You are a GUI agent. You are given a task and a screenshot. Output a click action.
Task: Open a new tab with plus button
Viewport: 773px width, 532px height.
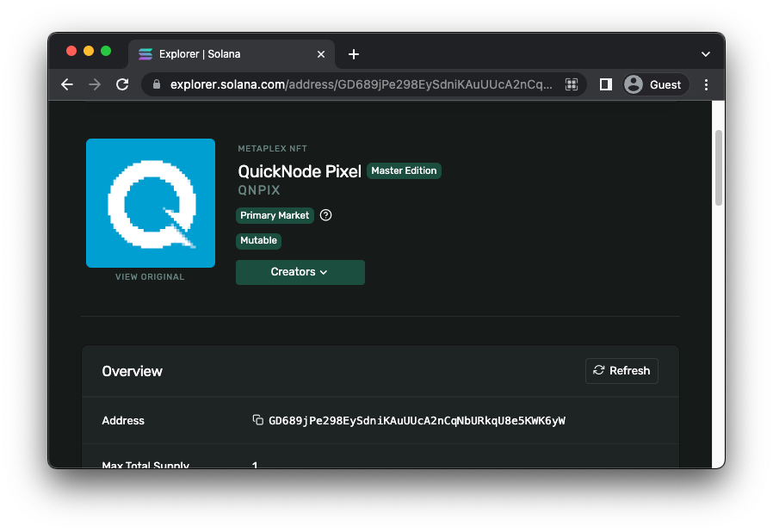(354, 54)
